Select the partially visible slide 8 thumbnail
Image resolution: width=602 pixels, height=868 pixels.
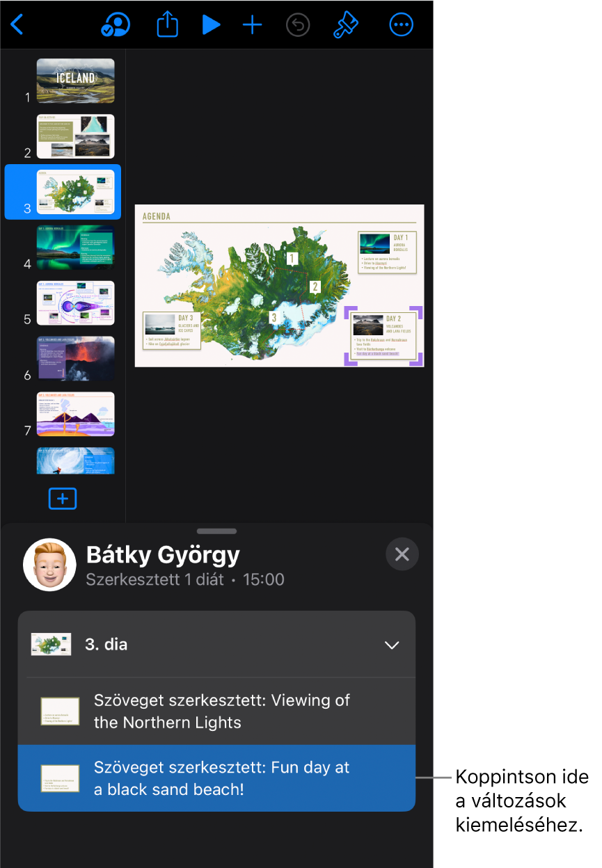[75, 460]
